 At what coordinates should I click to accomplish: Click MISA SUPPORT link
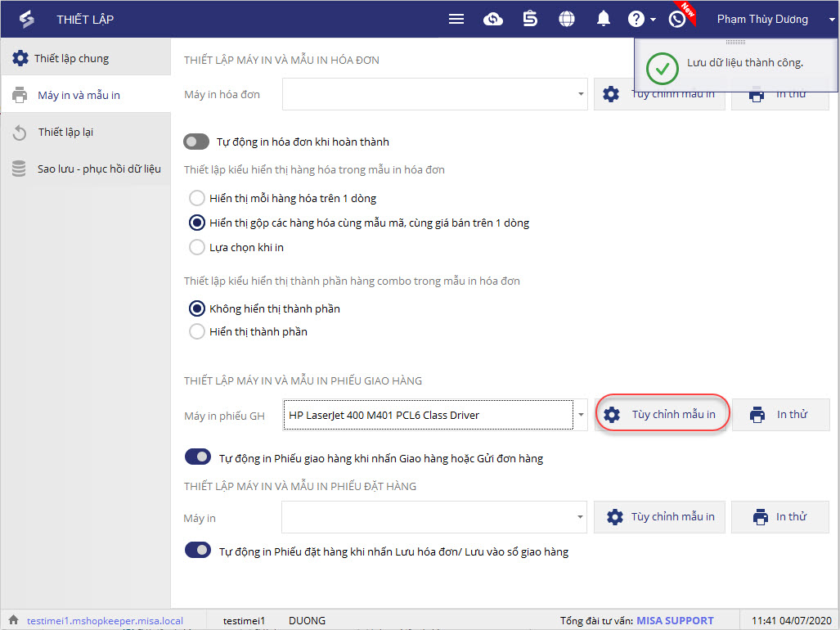coord(675,620)
